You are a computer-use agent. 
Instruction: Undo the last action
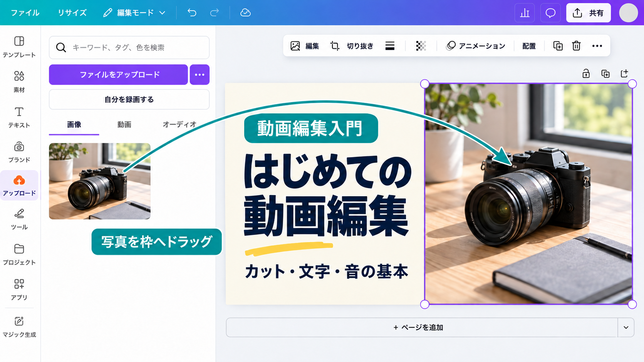coord(192,13)
